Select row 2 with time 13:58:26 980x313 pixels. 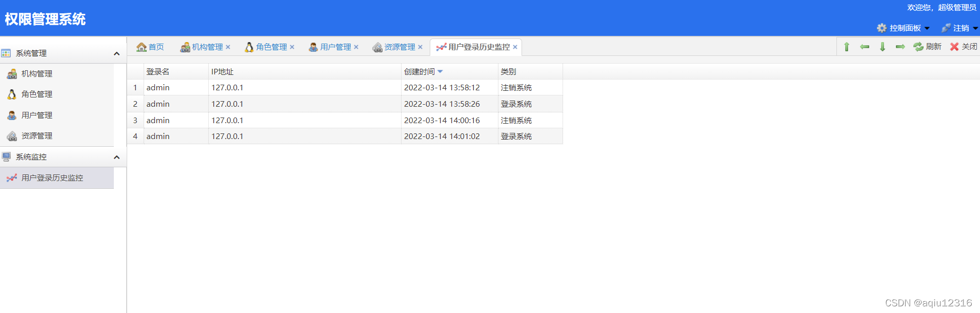point(345,104)
